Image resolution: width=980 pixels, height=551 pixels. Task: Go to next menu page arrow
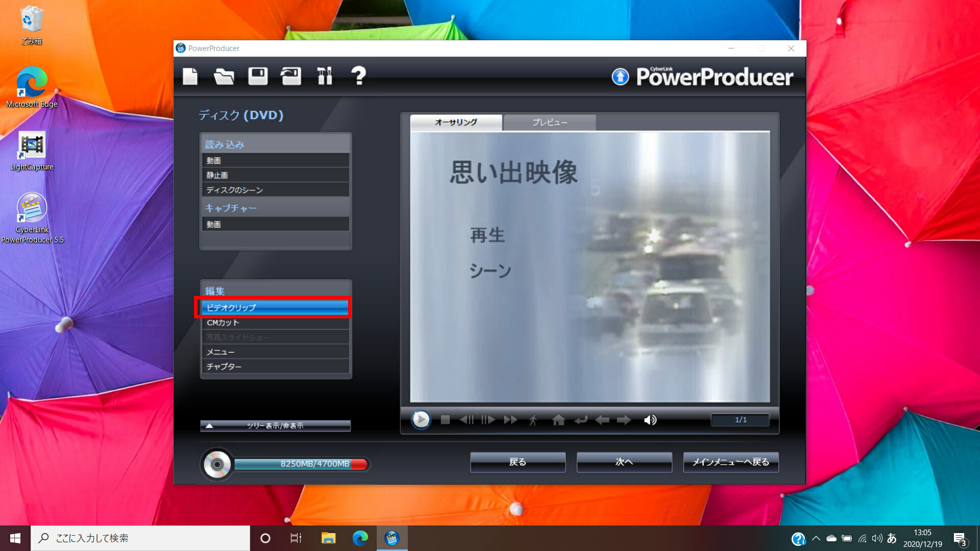(x=624, y=420)
